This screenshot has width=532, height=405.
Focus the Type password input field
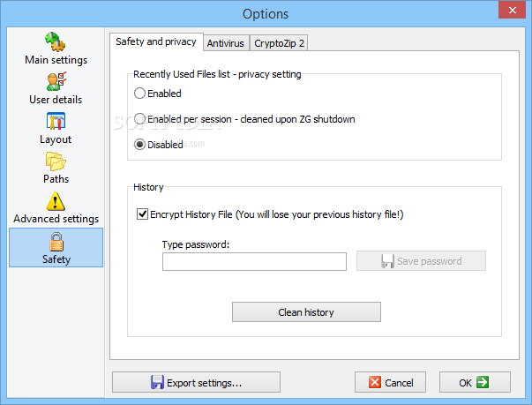254,261
